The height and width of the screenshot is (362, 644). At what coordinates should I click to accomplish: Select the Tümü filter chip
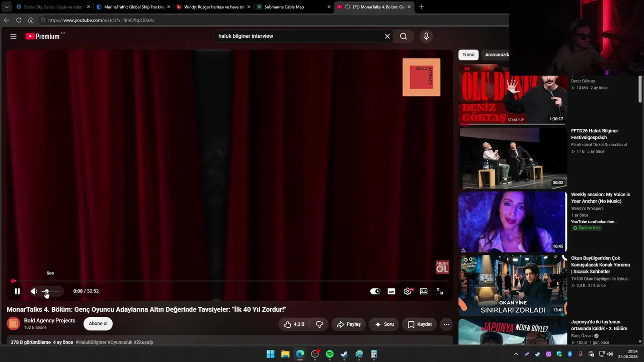point(468,55)
